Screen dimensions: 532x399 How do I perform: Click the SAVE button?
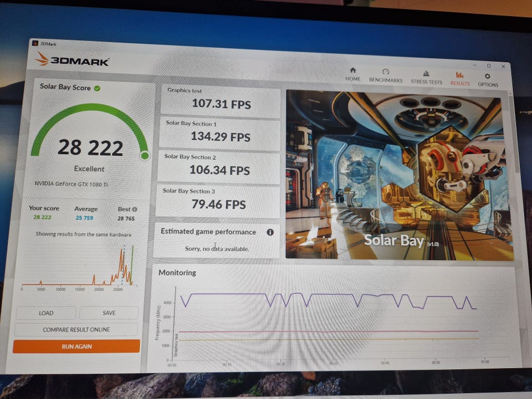click(x=109, y=313)
